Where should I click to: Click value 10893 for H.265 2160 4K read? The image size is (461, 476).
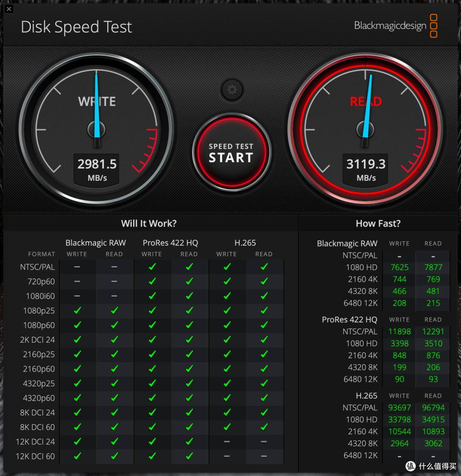pyautogui.click(x=433, y=432)
